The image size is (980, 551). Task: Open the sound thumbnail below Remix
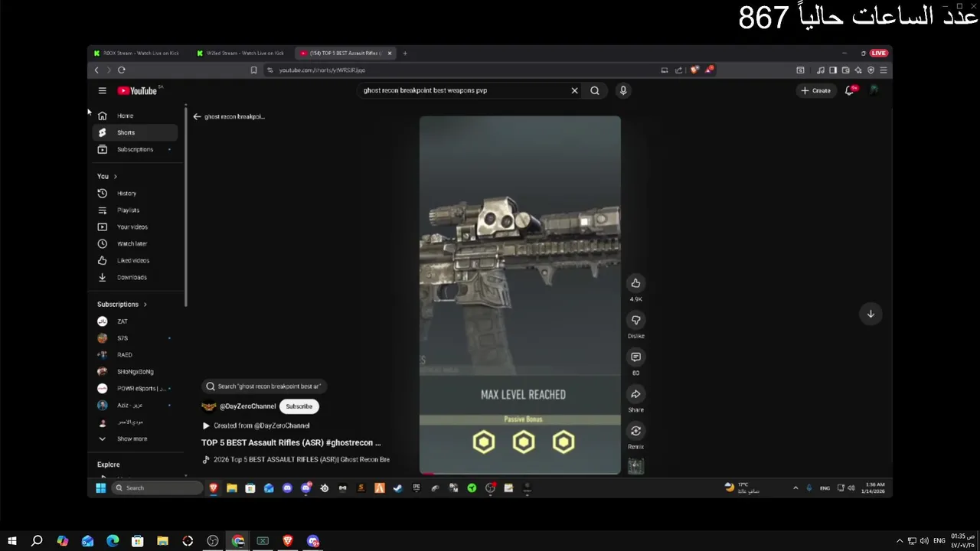tap(635, 466)
